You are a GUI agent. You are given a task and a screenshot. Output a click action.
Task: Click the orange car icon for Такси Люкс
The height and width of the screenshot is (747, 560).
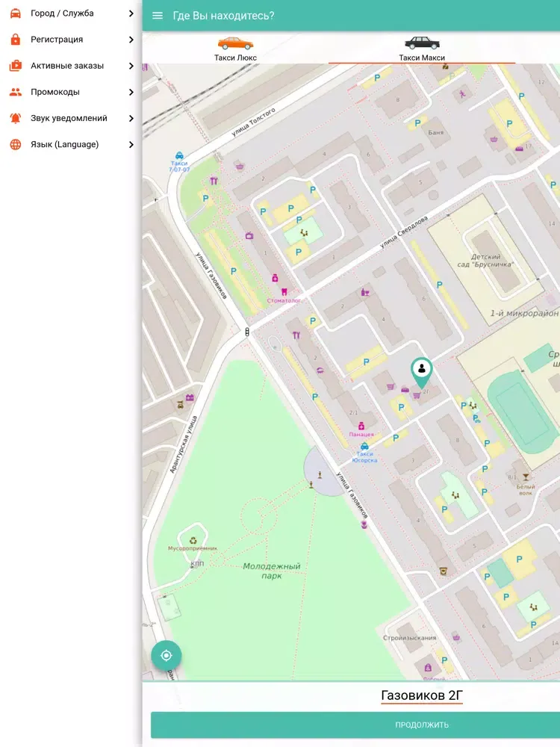tap(235, 43)
